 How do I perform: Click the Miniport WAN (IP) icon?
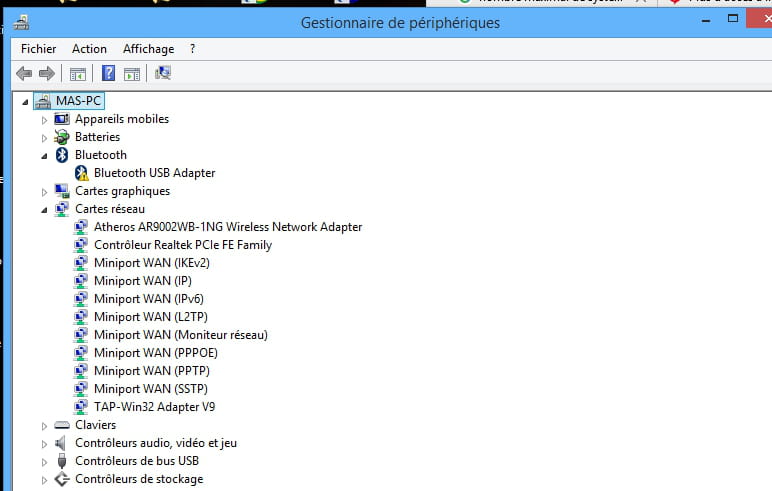[x=81, y=281]
